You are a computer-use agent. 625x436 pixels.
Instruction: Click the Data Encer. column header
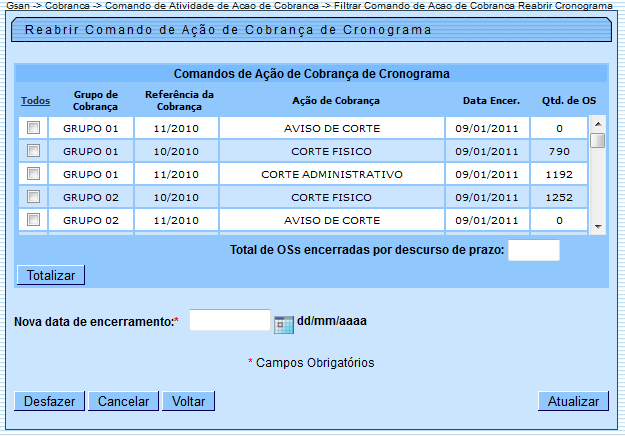pos(490,101)
